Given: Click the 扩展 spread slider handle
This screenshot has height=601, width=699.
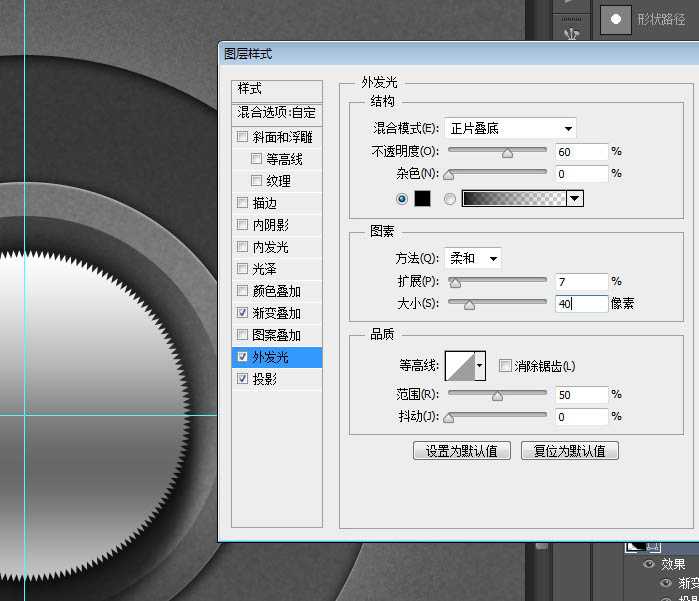Looking at the screenshot, I should pyautogui.click(x=455, y=283).
